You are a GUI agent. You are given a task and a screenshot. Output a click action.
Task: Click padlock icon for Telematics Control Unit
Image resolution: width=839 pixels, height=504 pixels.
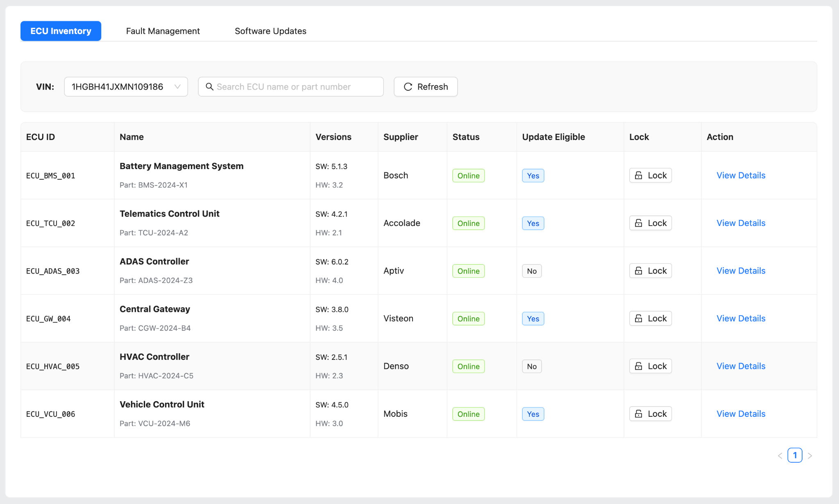[638, 223]
